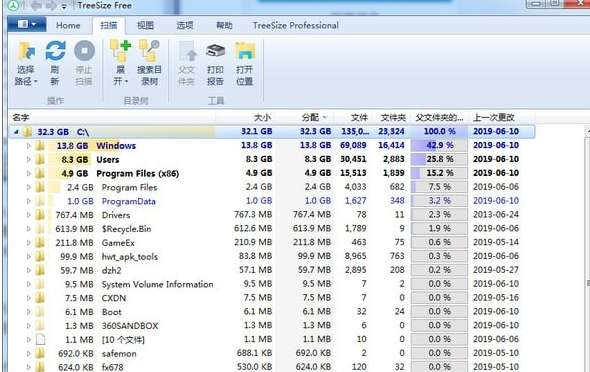Click the 688.1 KB size of safemon

click(x=254, y=354)
